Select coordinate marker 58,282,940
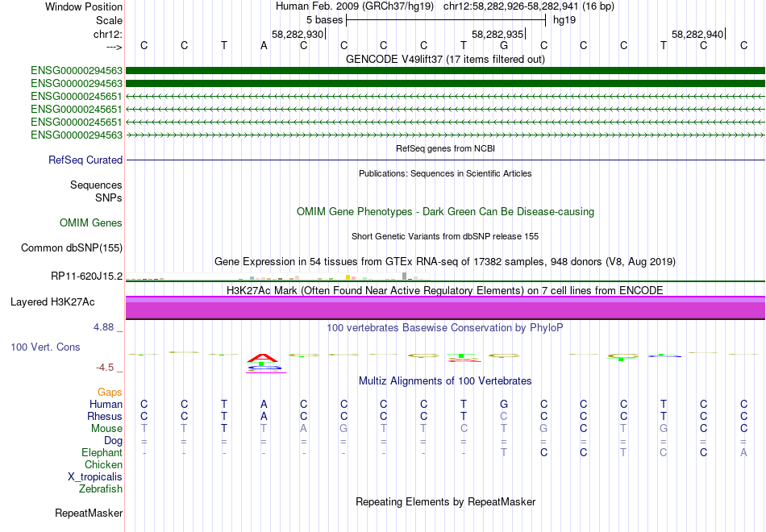Image resolution: width=766 pixels, height=532 pixels. [x=697, y=34]
